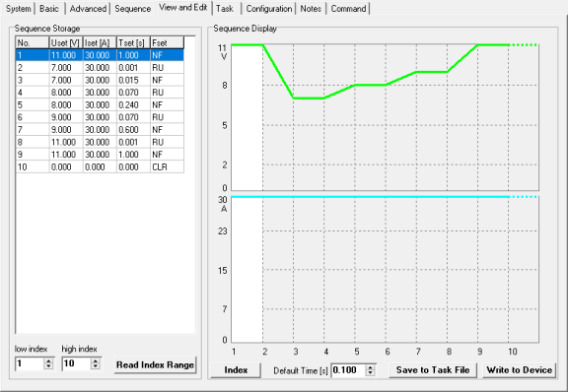
Task: Click Write to Device button
Action: click(x=519, y=370)
